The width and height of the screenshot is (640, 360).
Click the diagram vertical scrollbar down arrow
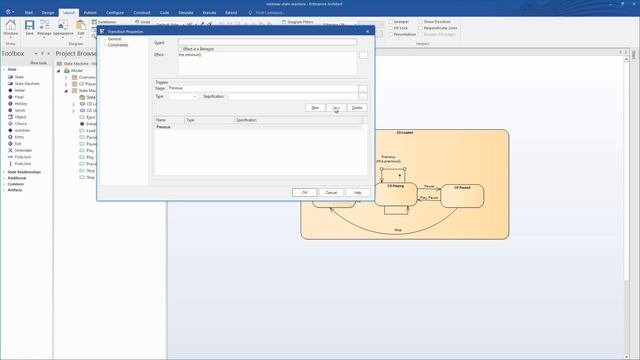627,357
